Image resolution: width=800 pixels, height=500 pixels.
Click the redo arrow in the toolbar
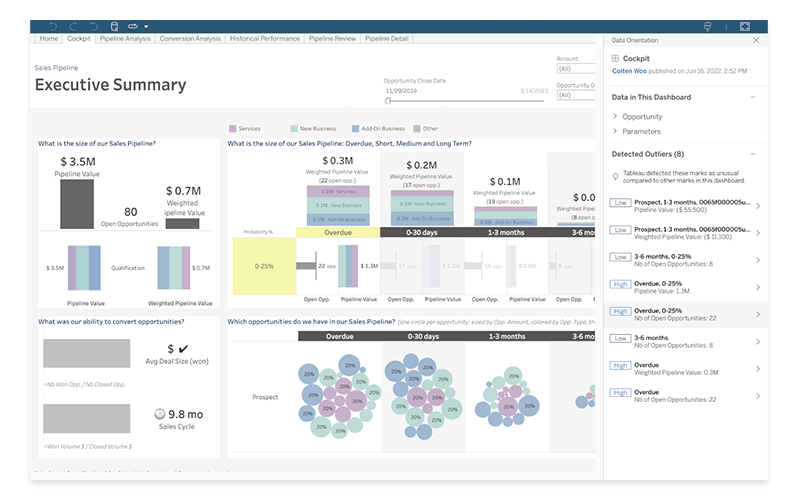pyautogui.click(x=73, y=26)
